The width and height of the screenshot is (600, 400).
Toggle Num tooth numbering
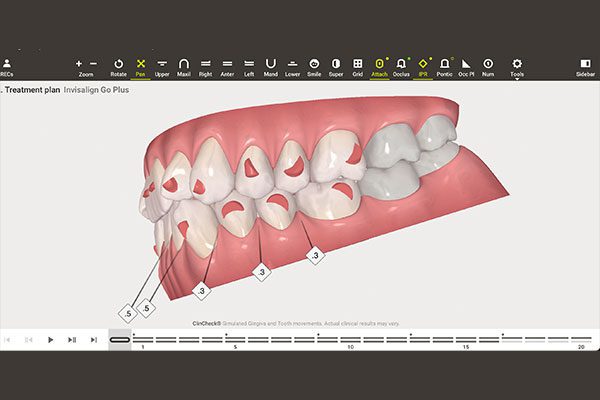(x=488, y=68)
